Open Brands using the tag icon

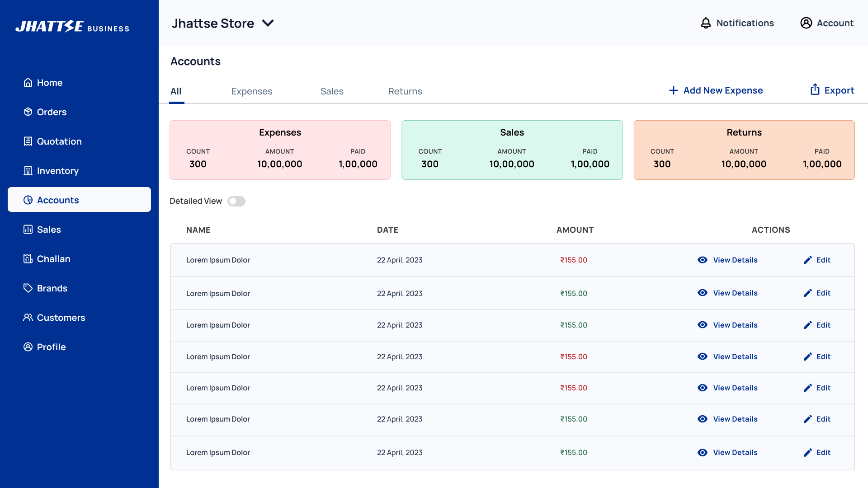[x=28, y=288]
